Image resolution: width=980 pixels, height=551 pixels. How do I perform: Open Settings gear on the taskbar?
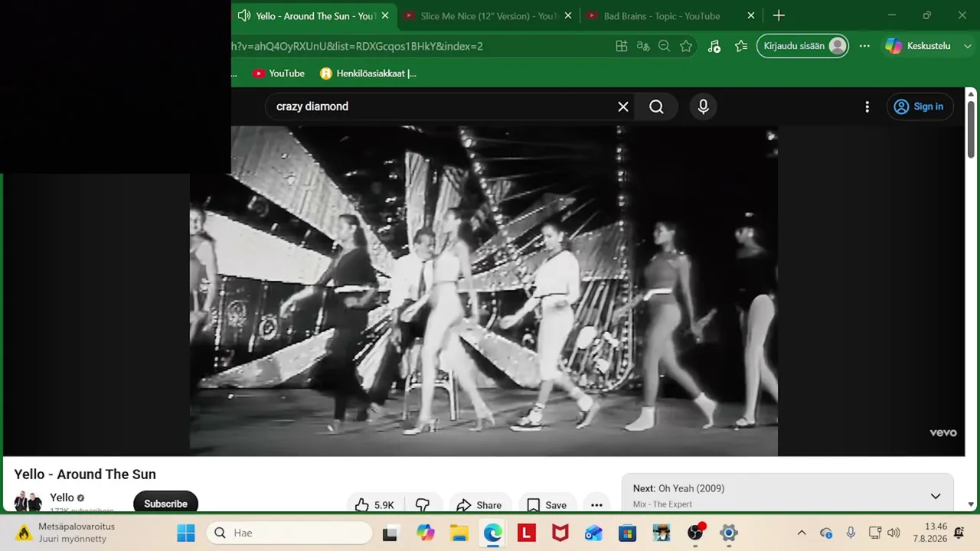(x=728, y=533)
